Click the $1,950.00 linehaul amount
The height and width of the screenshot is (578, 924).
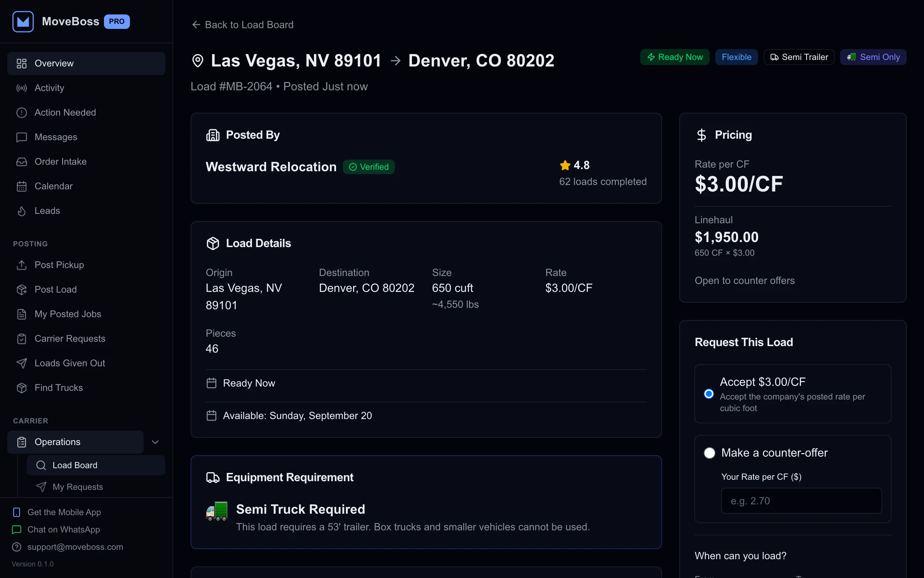point(727,237)
